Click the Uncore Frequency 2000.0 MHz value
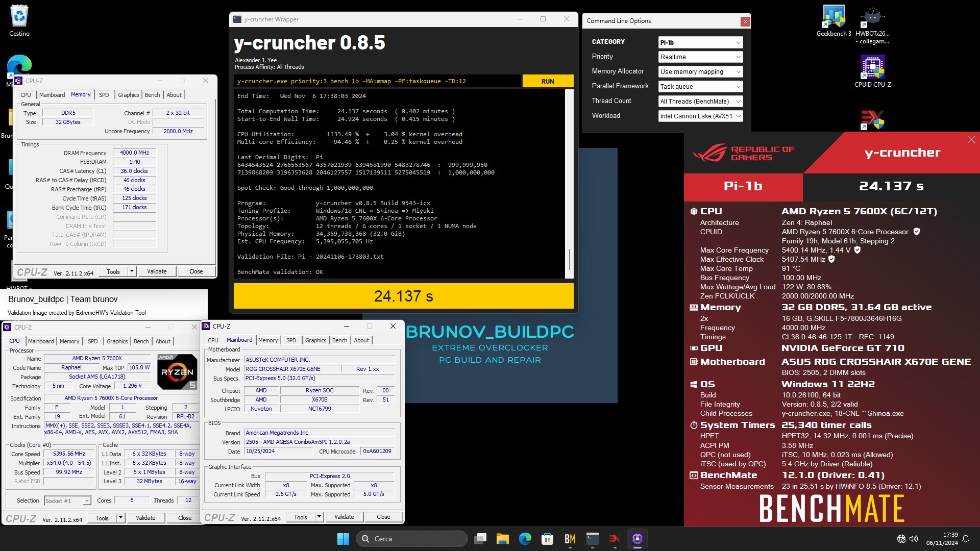This screenshot has width=980, height=551. [x=178, y=131]
